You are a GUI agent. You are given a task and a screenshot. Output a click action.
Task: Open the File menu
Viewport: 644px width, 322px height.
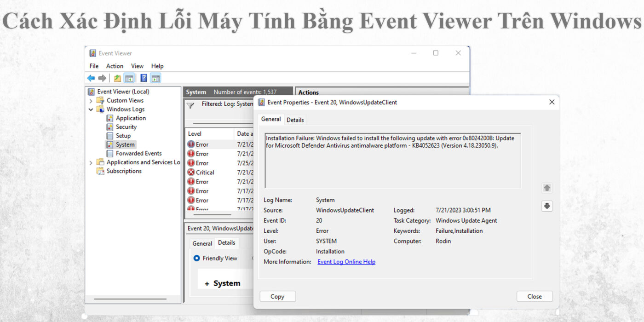pyautogui.click(x=94, y=66)
